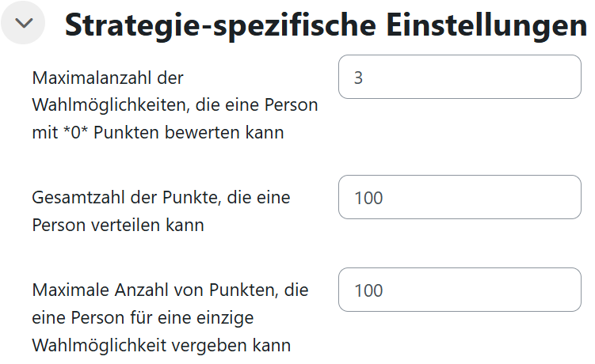The height and width of the screenshot is (364, 595).
Task: Click the text 'Wahlmöglichkeiten, die eine Person'
Action: pyautogui.click(x=174, y=105)
